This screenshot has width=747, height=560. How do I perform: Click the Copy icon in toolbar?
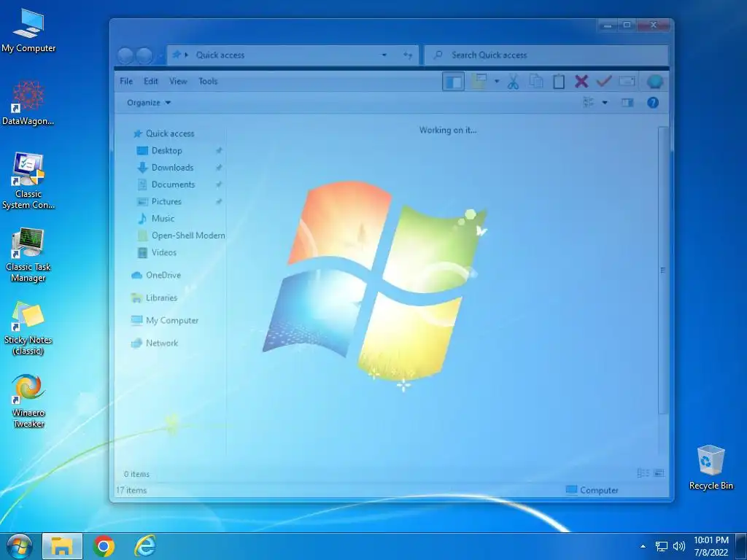click(536, 82)
